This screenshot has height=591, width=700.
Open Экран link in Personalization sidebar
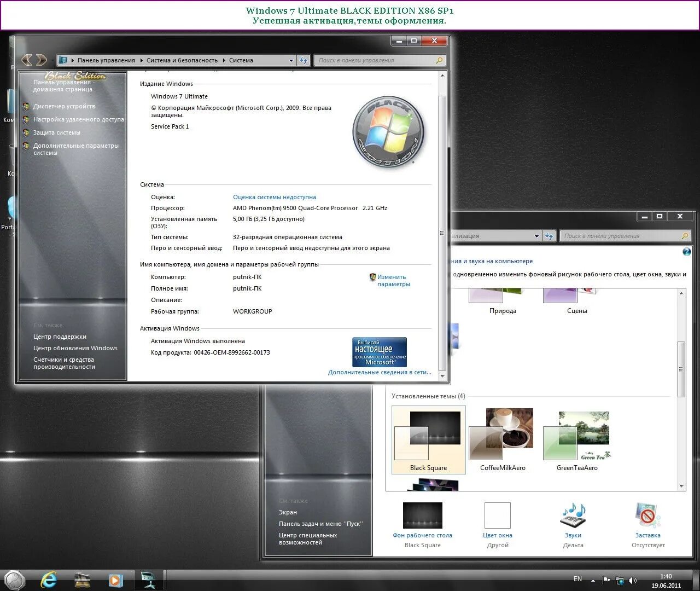tap(288, 512)
